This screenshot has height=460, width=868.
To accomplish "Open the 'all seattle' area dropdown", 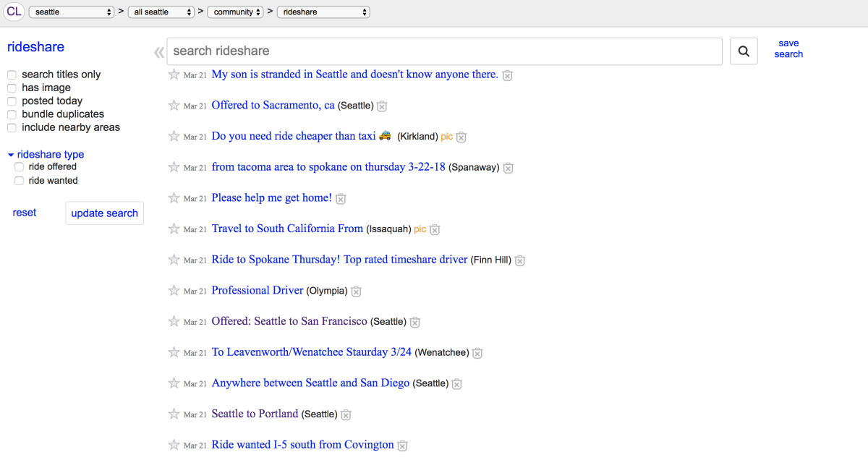I will (x=161, y=12).
